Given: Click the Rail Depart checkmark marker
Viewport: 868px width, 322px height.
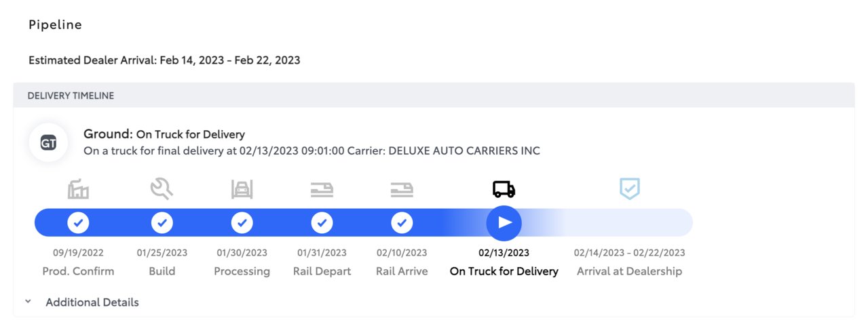Looking at the screenshot, I should (322, 222).
